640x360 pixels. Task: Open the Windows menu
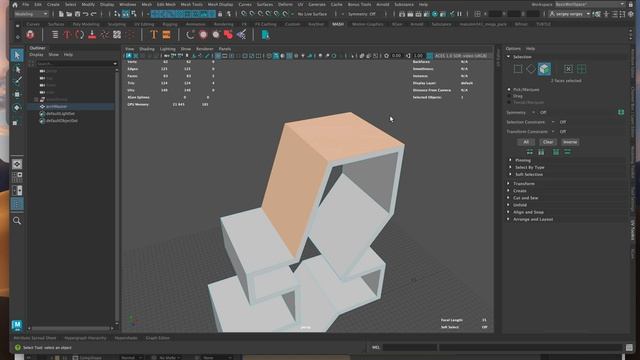pyautogui.click(x=127, y=4)
